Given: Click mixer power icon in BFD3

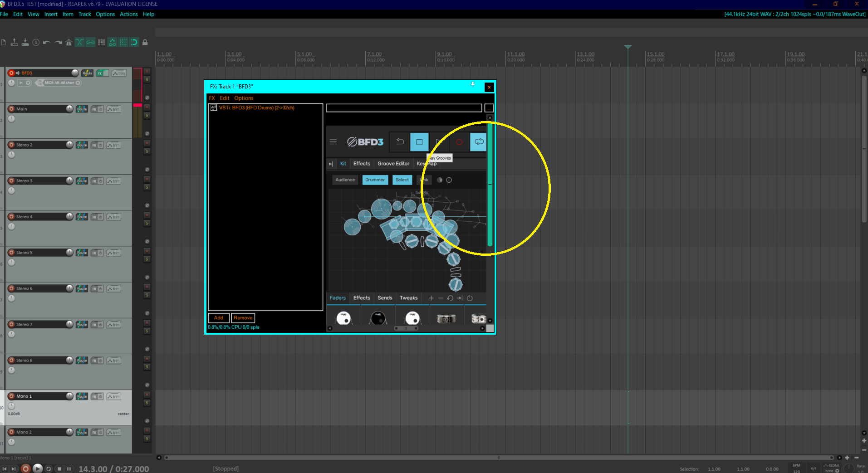Looking at the screenshot, I should (x=470, y=298).
